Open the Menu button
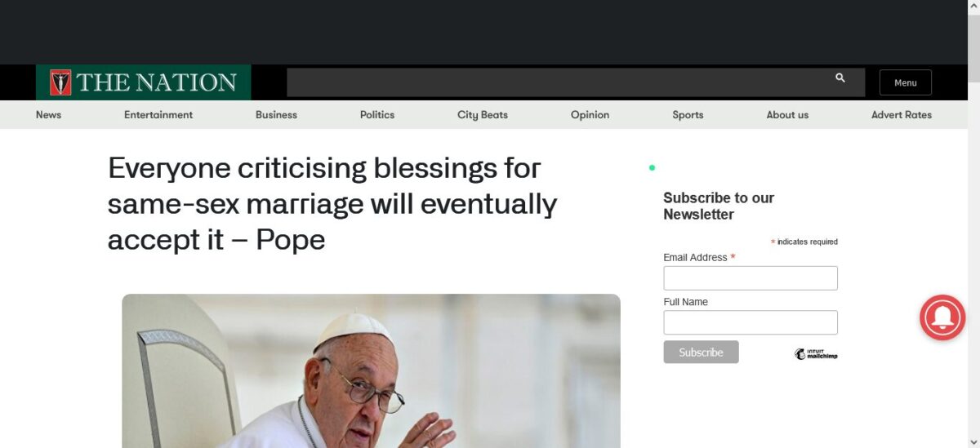 pos(906,82)
